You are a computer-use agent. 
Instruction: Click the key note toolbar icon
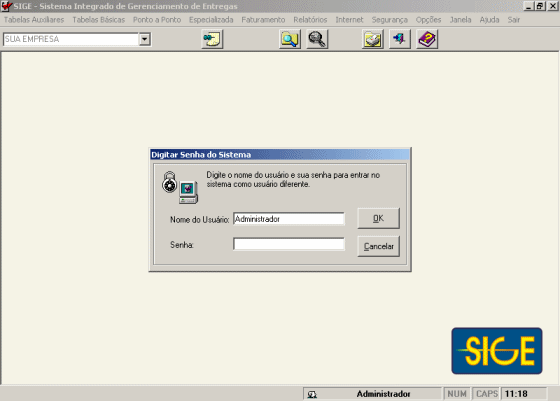(x=212, y=39)
